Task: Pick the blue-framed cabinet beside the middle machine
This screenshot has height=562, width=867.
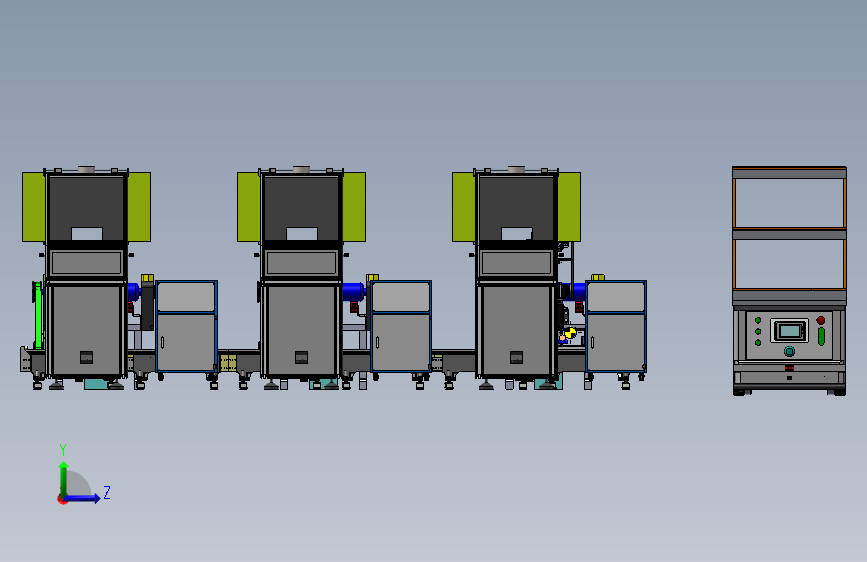Action: point(401,326)
